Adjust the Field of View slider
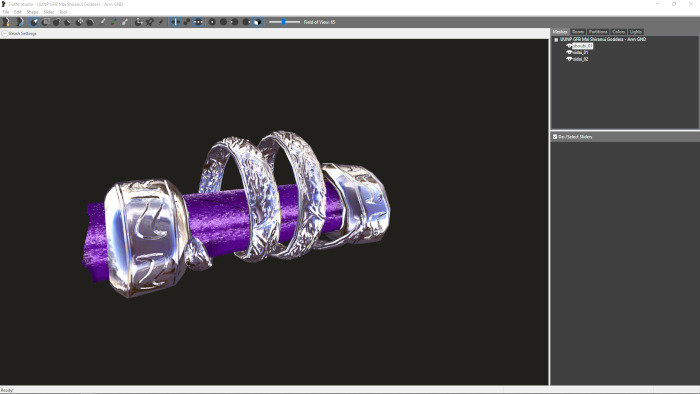Viewport: 700px width, 394px height. pos(284,22)
